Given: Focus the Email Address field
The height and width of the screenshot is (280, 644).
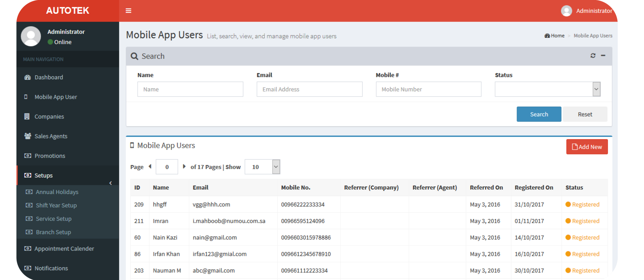Looking at the screenshot, I should pyautogui.click(x=309, y=89).
